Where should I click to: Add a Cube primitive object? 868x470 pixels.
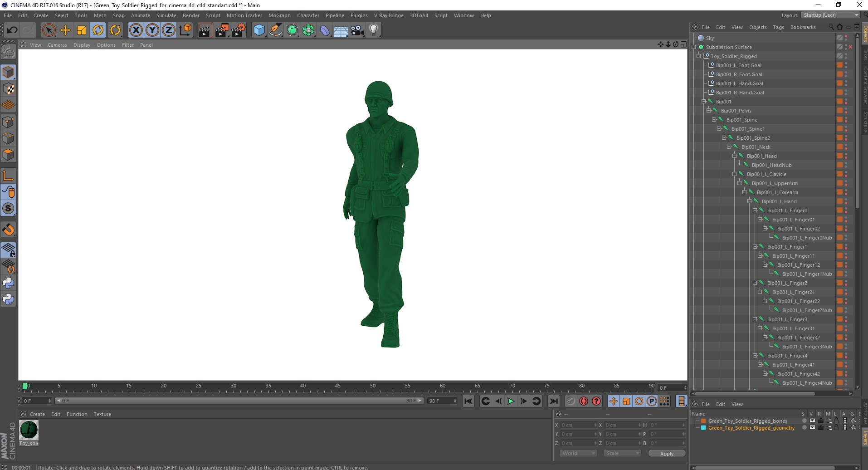click(x=259, y=30)
